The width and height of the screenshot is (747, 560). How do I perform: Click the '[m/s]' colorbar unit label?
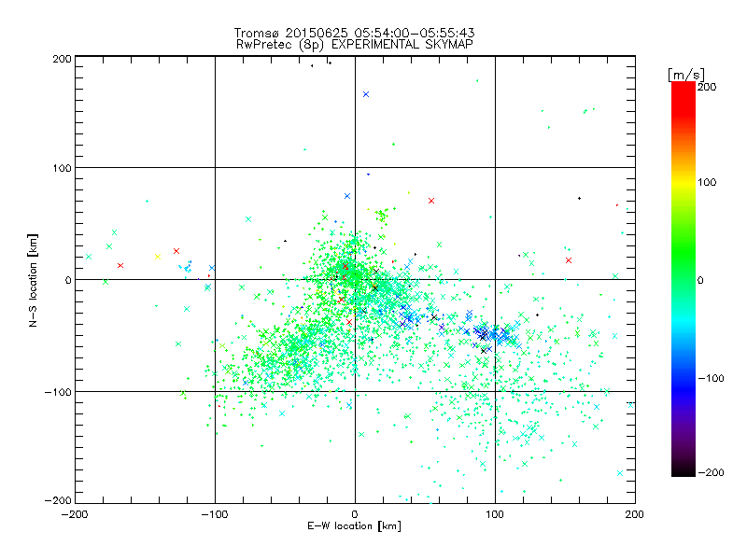pos(686,75)
